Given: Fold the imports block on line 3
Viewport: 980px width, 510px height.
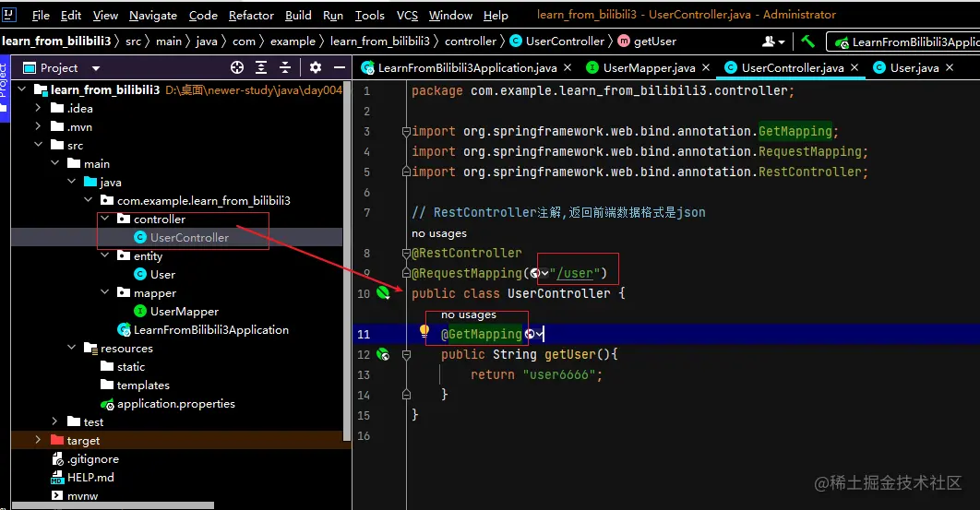Looking at the screenshot, I should 406,131.
